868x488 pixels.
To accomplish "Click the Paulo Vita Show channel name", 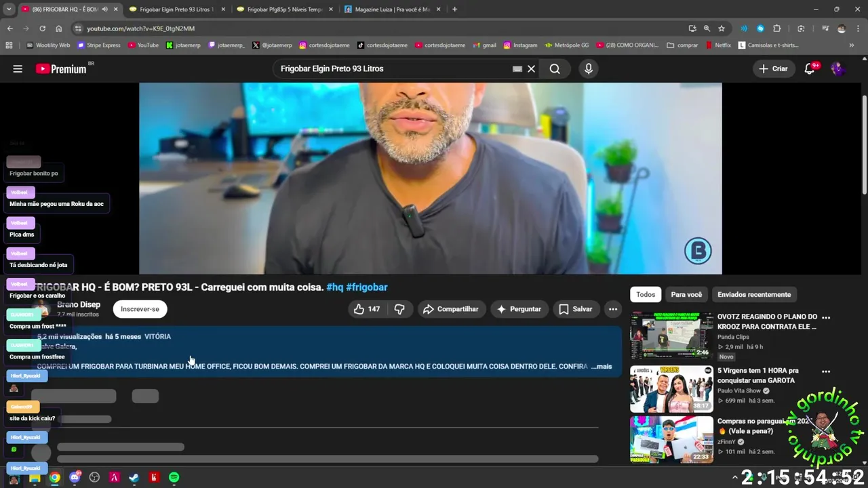I will click(739, 391).
